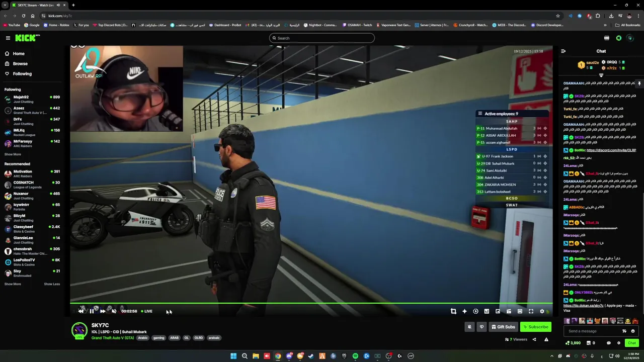Expand Recommended list with Show More
The width and height of the screenshot is (644, 362).
(x=13, y=284)
